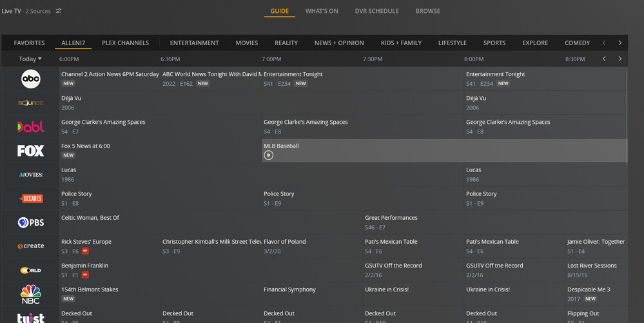Open Flipping Out listing
The height and width of the screenshot is (323, 644).
tap(596, 315)
